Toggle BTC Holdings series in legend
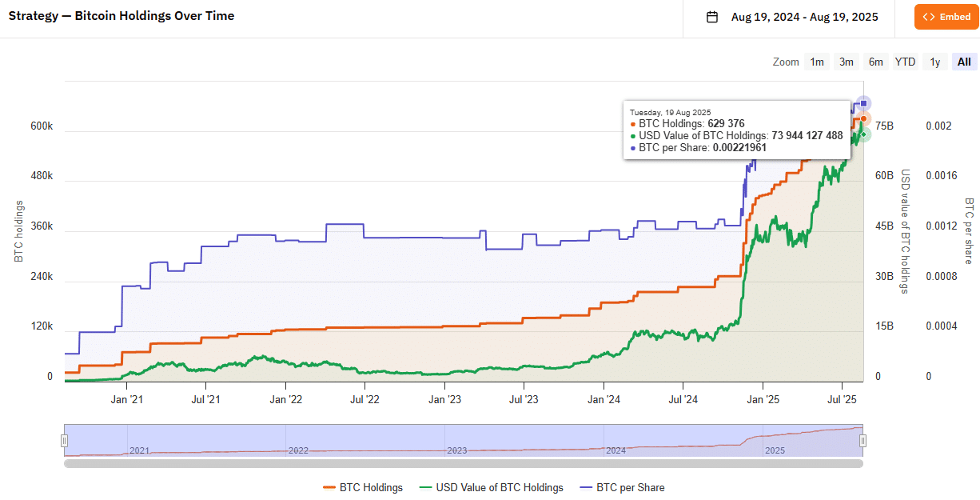 coord(362,487)
